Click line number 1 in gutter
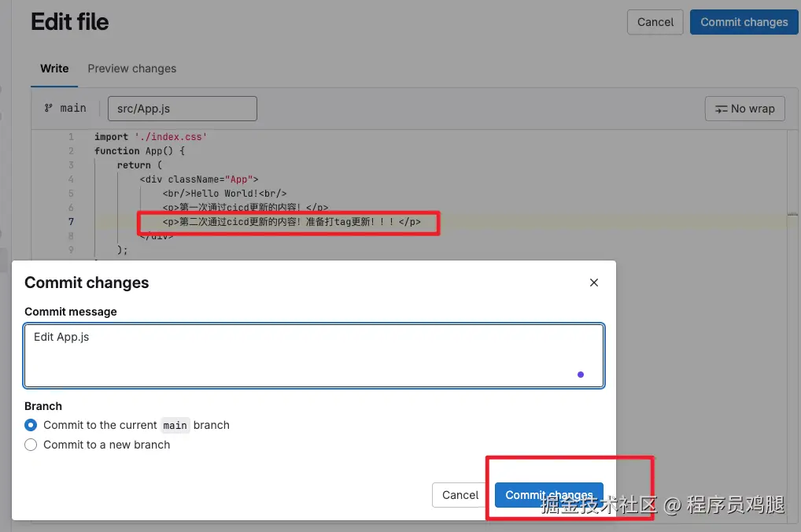The image size is (801, 532). pos(71,137)
